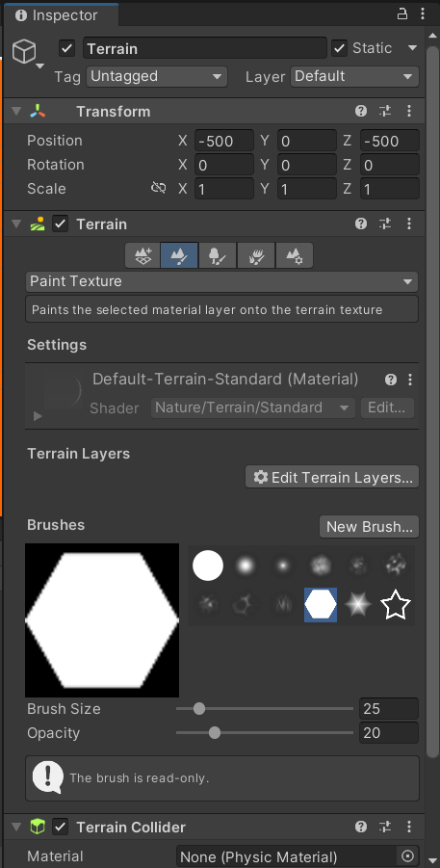Select the hexagon brush
440x868 pixels.
click(x=321, y=605)
